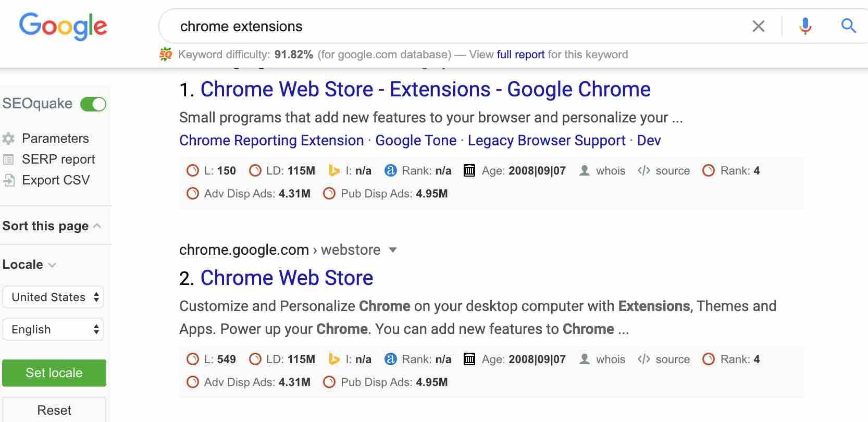
Task: Open the United States country dropdown
Action: [53, 297]
